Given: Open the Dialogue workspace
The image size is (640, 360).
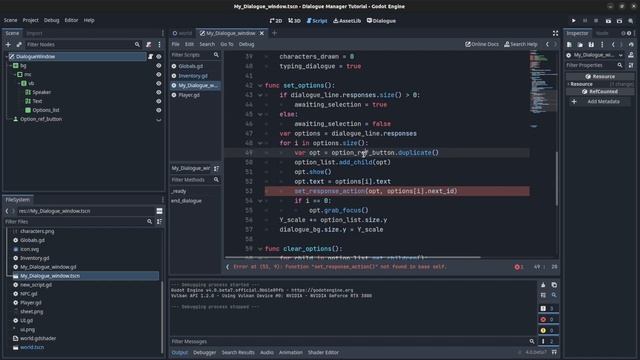Looking at the screenshot, I should 381,20.
